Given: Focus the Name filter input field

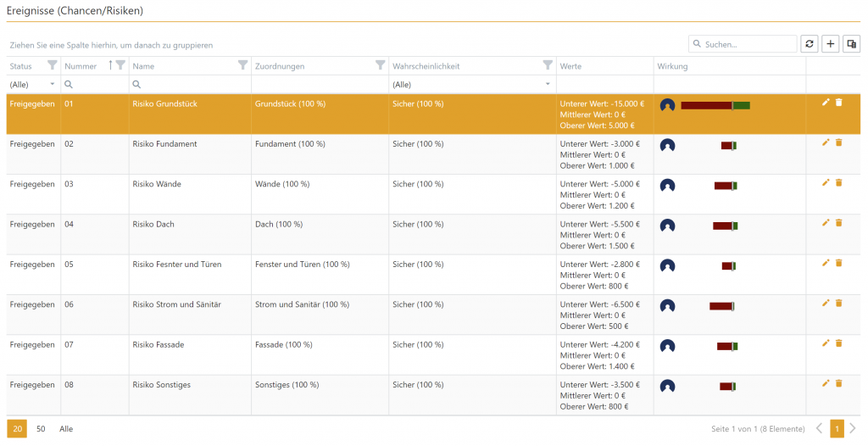Looking at the screenshot, I should tap(191, 84).
